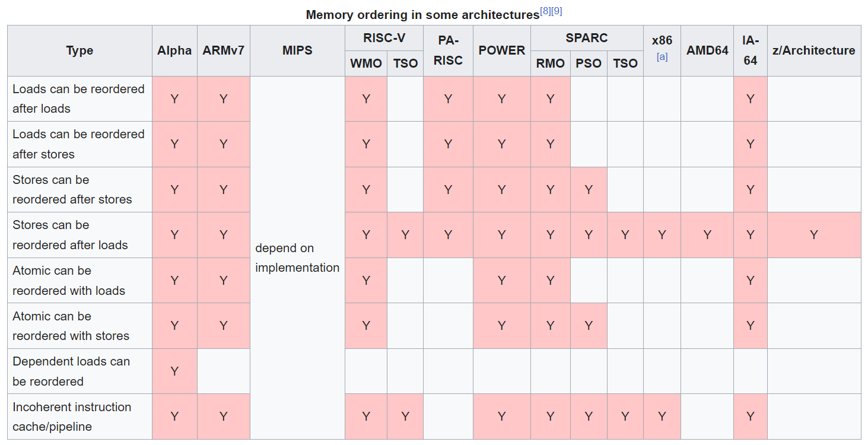Click 'depend on implementation' MIPS cell

coord(297,258)
